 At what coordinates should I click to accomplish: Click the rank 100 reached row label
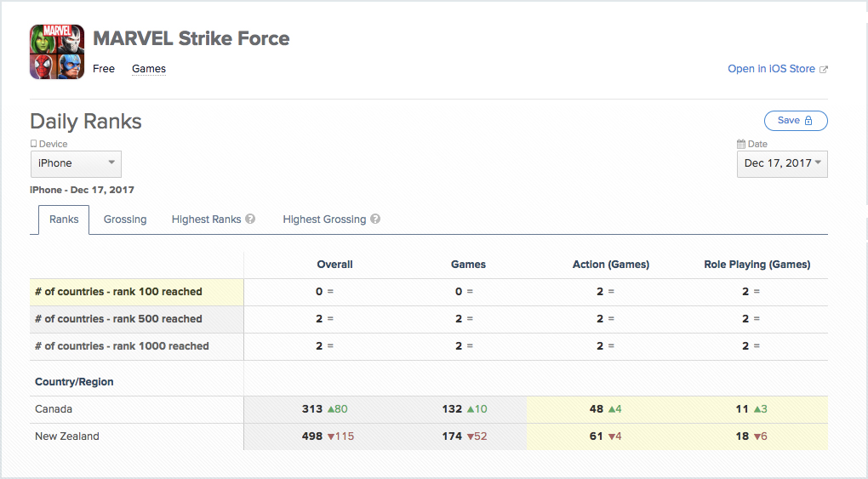click(118, 292)
